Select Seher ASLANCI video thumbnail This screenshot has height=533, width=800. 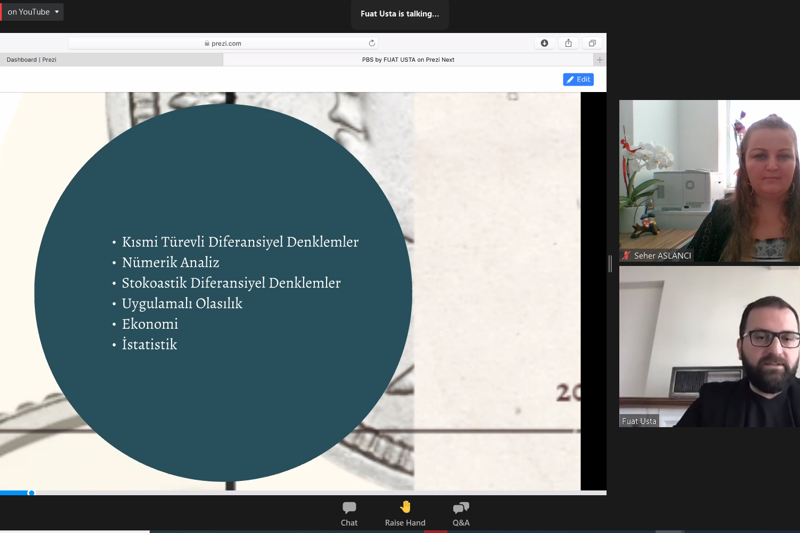709,181
